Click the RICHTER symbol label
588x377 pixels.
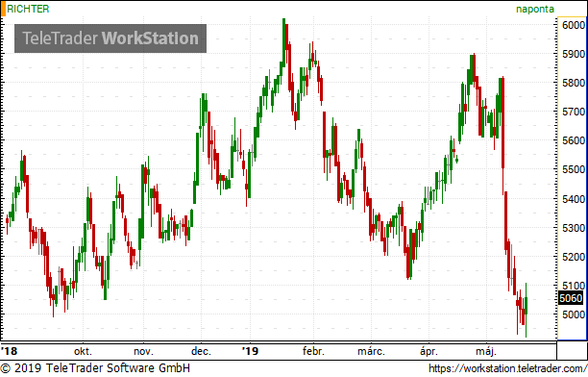coord(28,9)
